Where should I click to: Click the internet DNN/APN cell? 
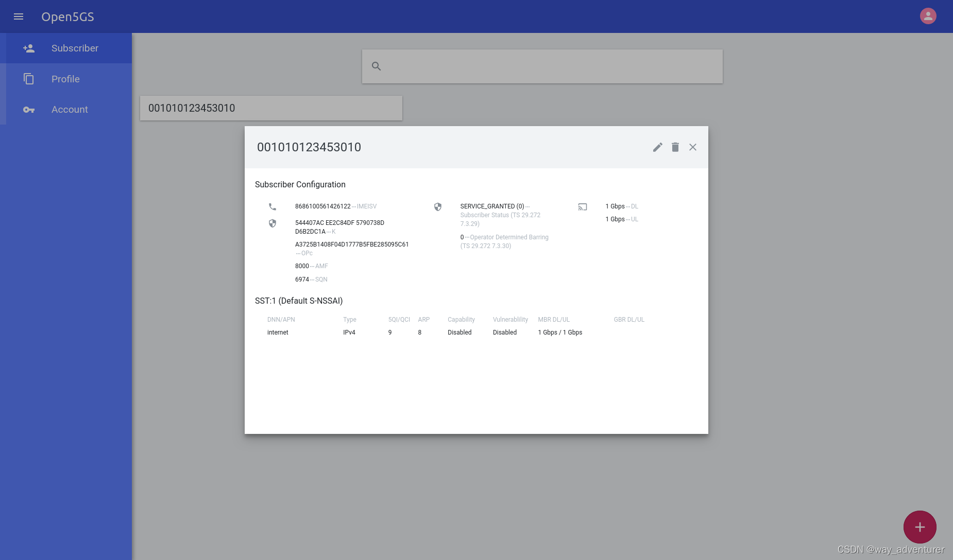tap(278, 332)
